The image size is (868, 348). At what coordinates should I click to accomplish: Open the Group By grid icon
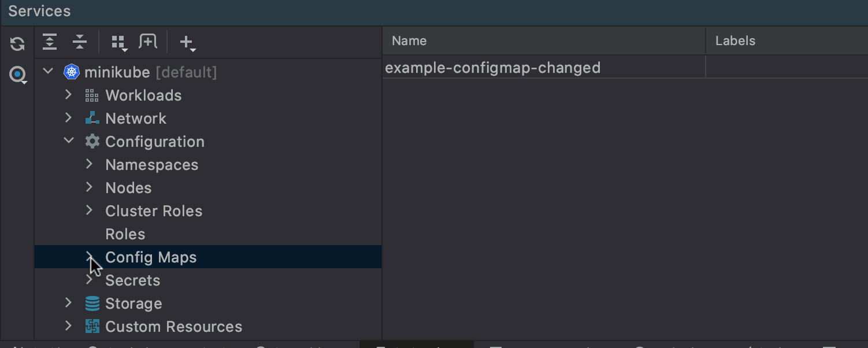(x=119, y=42)
